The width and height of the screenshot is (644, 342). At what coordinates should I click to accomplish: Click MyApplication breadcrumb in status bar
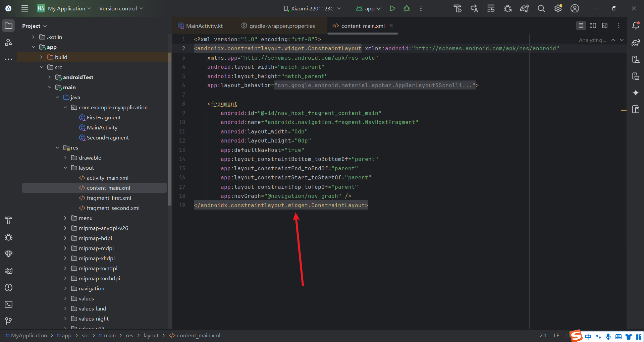(26, 335)
